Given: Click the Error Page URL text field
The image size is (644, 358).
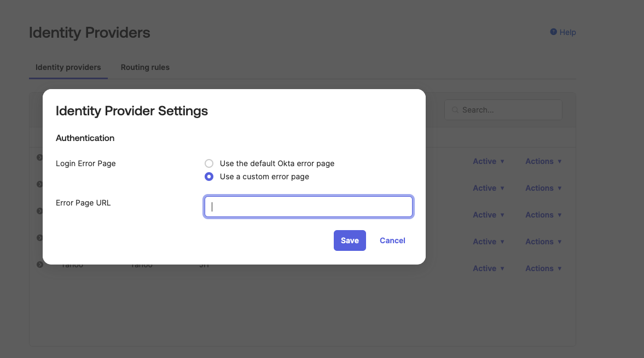Looking at the screenshot, I should 308,207.
